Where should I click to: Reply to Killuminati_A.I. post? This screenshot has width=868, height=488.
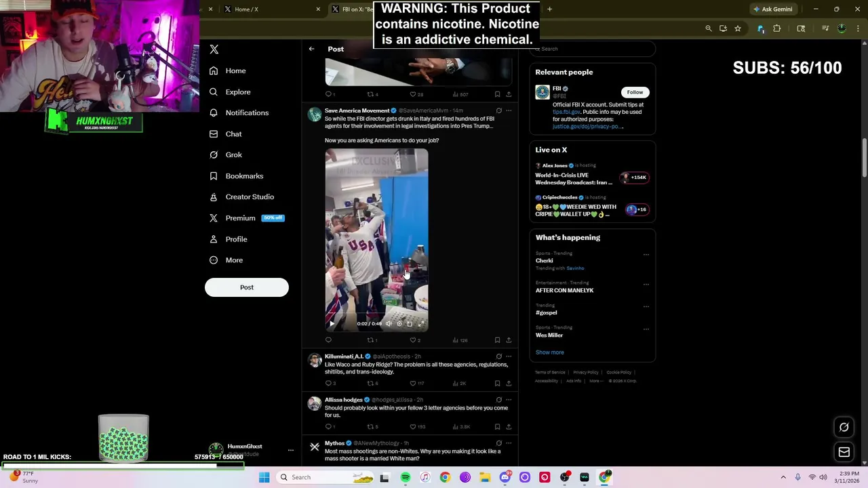pos(329,384)
